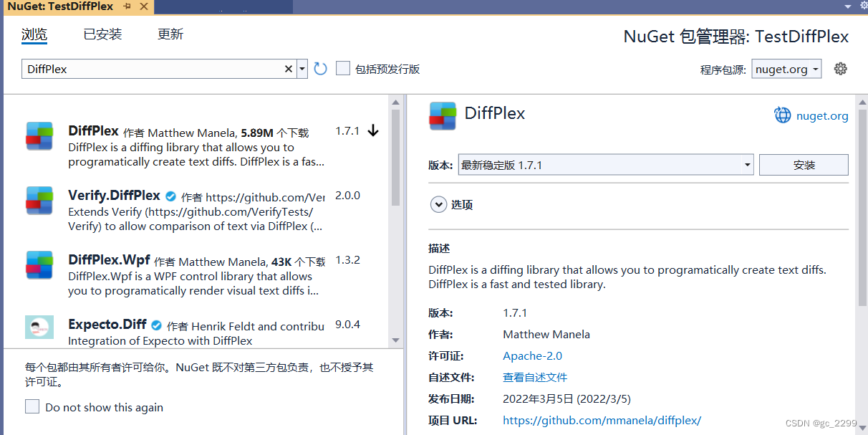The width and height of the screenshot is (868, 435).
Task: Click the 2.0.0 version of Verify.DiffPlex
Action: 347,196
